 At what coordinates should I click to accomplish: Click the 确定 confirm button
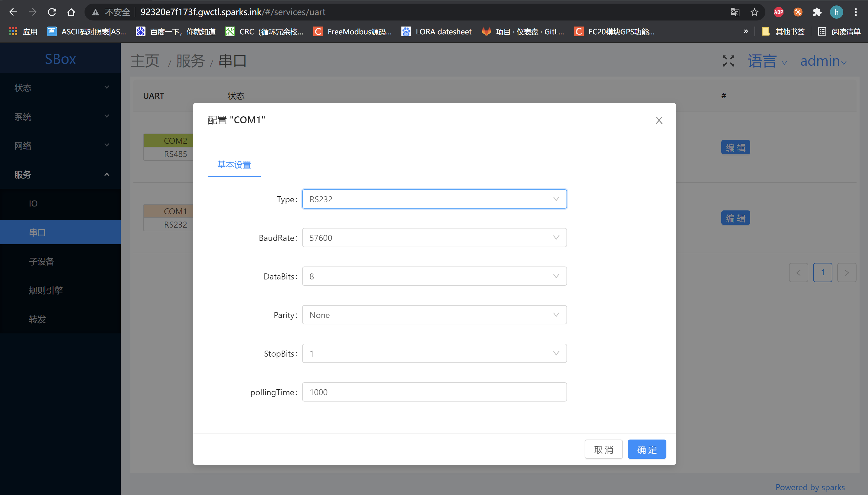click(646, 449)
